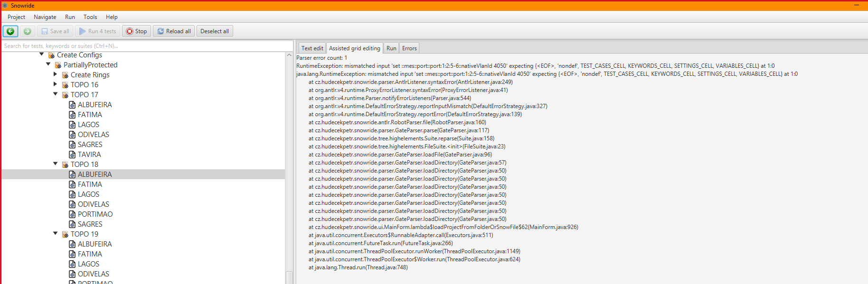This screenshot has width=868, height=284.
Task: Click the TAVIRA file icon under TOPO 17
Action: pos(72,155)
